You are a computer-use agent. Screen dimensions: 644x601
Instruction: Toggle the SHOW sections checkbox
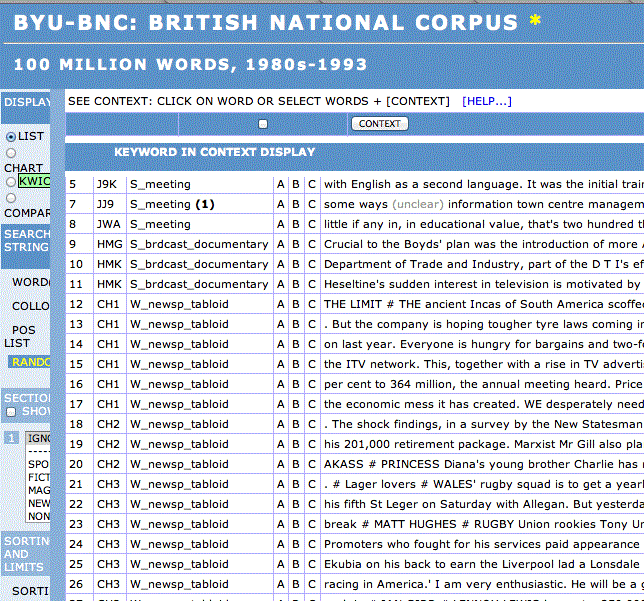[x=11, y=412]
